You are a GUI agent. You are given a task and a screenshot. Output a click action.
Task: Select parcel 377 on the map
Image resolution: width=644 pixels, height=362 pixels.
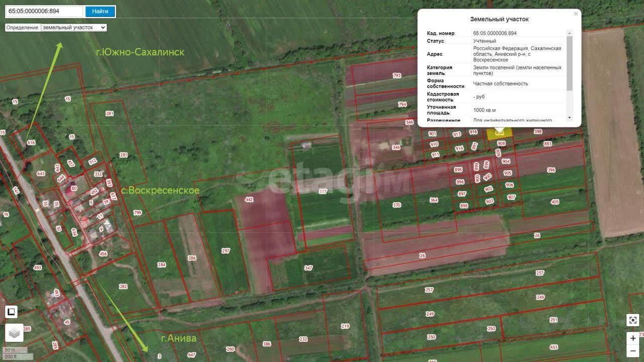323,191
